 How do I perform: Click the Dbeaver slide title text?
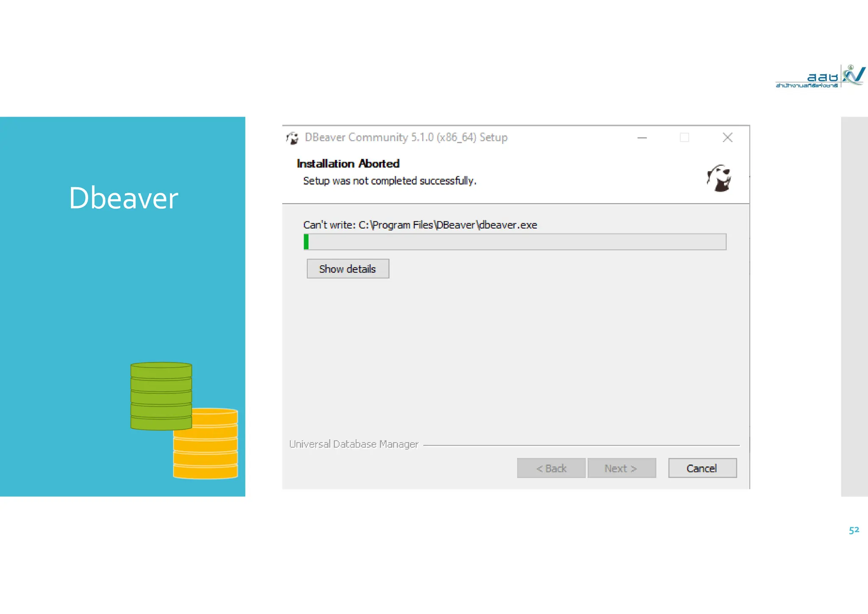123,198
